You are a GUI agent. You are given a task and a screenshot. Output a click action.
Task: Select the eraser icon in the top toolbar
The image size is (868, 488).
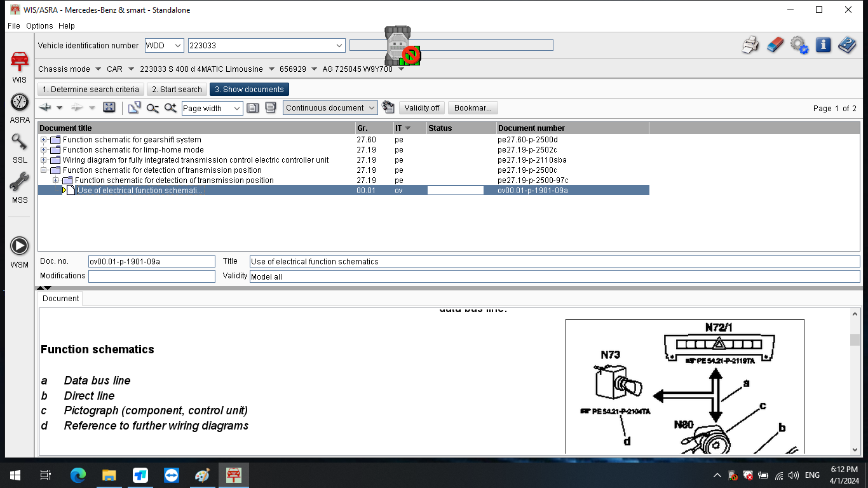coord(775,44)
